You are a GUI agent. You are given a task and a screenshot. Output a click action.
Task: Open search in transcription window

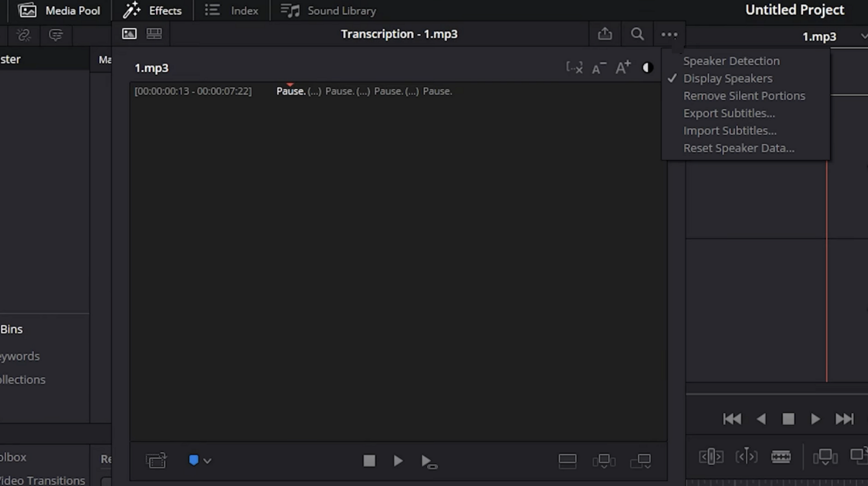click(637, 34)
